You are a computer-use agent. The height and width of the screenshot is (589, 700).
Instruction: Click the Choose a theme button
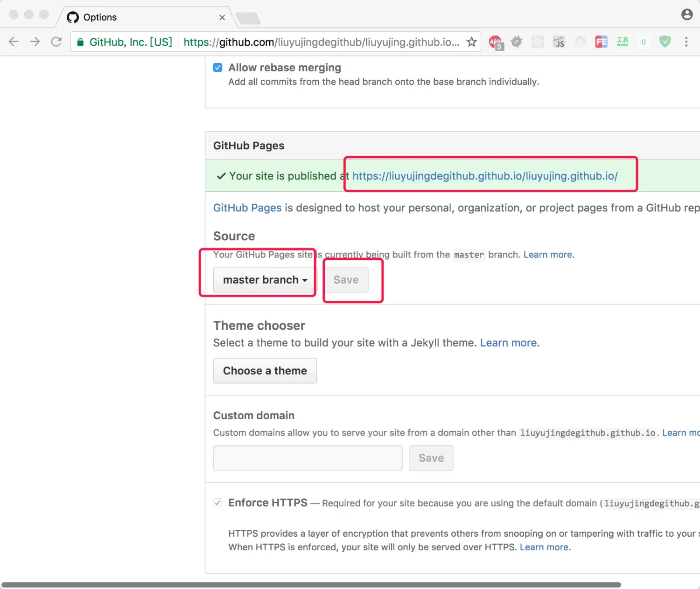[x=265, y=371]
